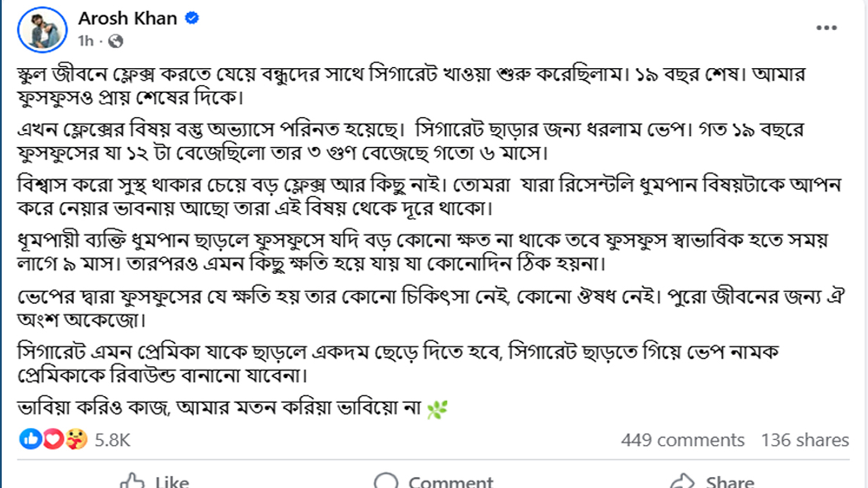Screen dimensions: 868x488
Task: Click the Comment speech bubble button
Action: 434,481
